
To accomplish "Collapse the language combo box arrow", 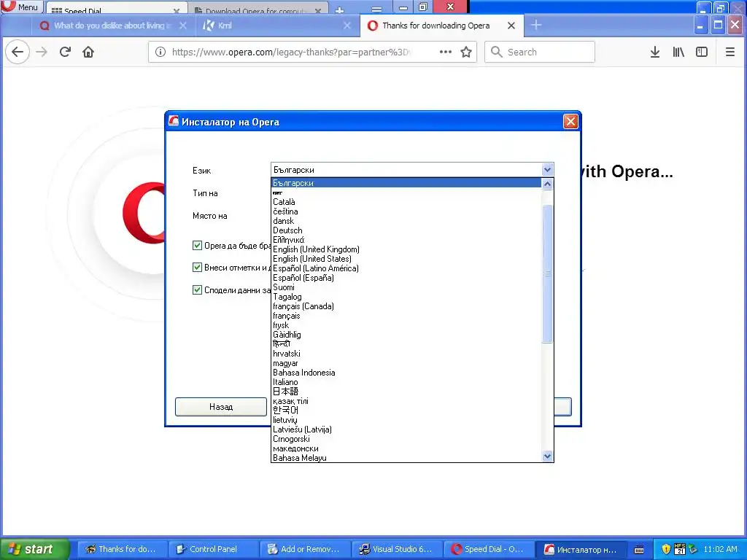I will tap(547, 169).
